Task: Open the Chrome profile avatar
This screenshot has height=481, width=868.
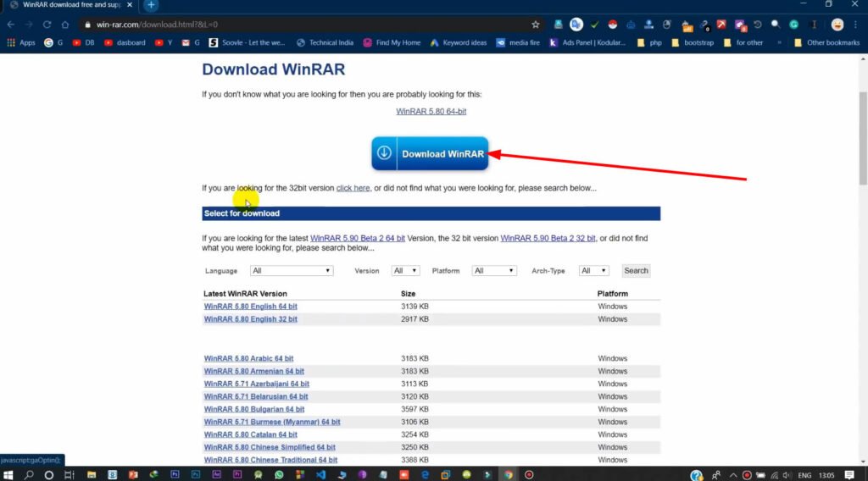Action: [837, 25]
